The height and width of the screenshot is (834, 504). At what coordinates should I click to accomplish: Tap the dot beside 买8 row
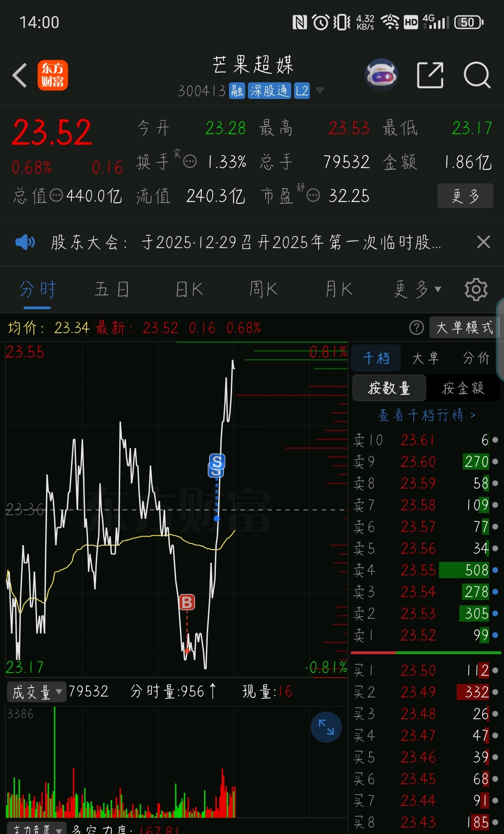coord(495,822)
